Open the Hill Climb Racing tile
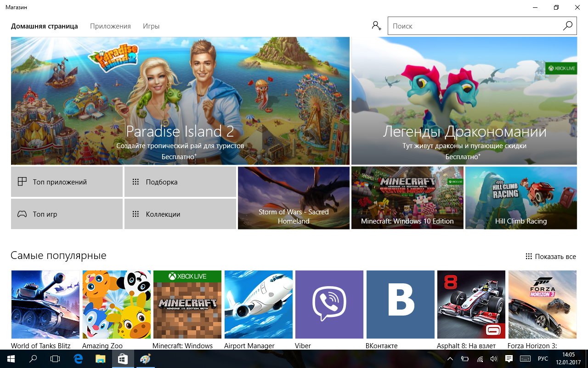The width and height of the screenshot is (588, 368). pos(521,198)
